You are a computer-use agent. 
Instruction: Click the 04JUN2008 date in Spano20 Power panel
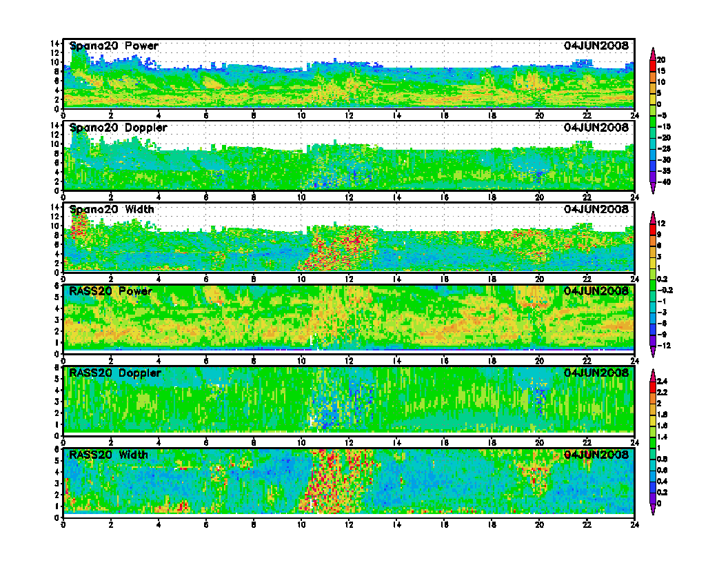(596, 46)
